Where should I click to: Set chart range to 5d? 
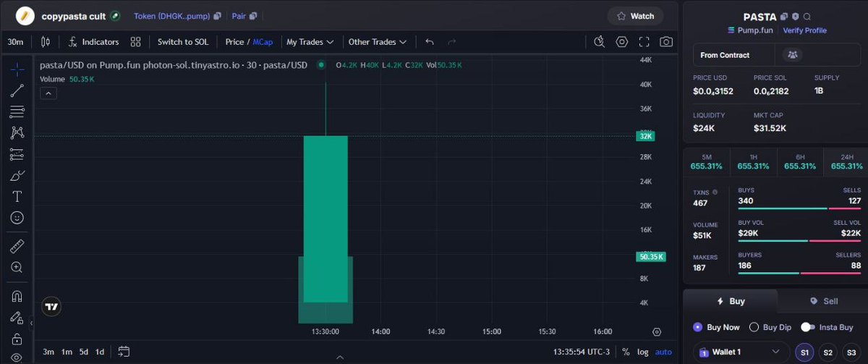(84, 352)
